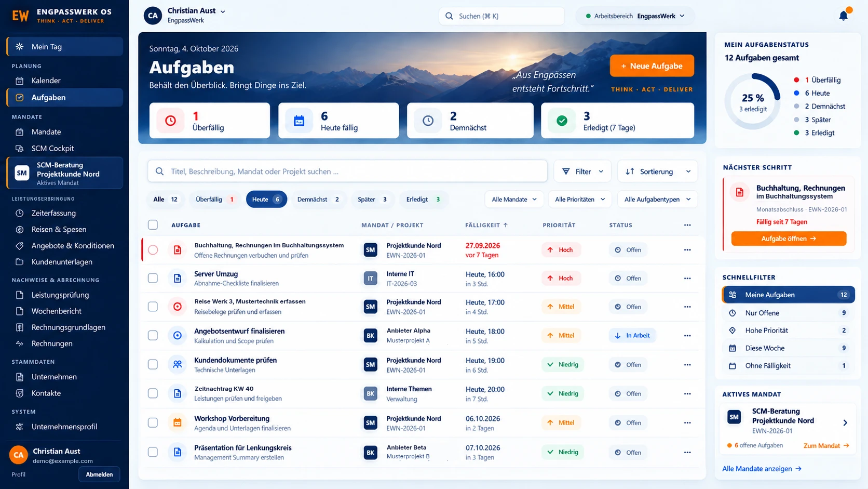Expand the Alle Prioritäten dropdown
868x489 pixels.
(x=580, y=200)
